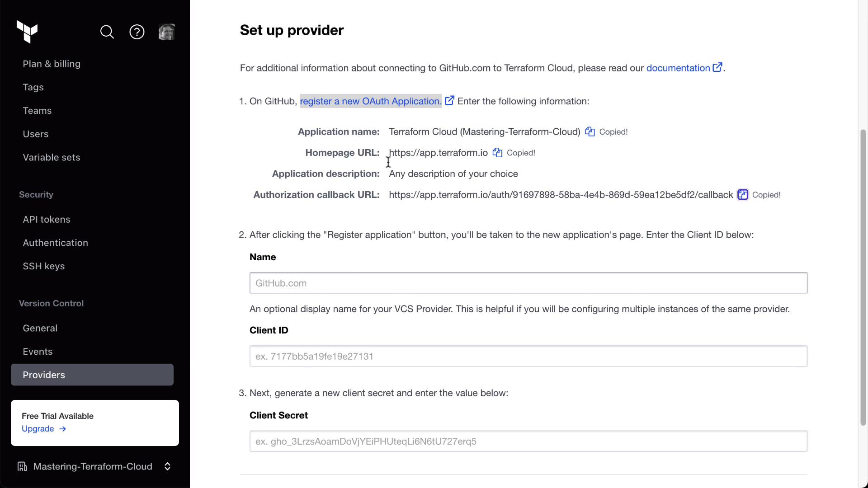This screenshot has height=488, width=868.
Task: Click the Terraform logo icon
Action: click(x=27, y=32)
